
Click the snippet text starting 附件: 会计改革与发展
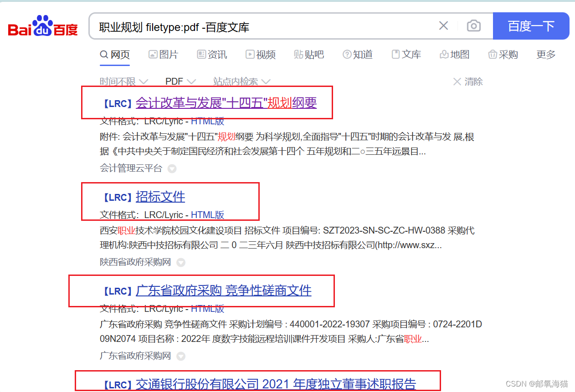pyautogui.click(x=287, y=144)
